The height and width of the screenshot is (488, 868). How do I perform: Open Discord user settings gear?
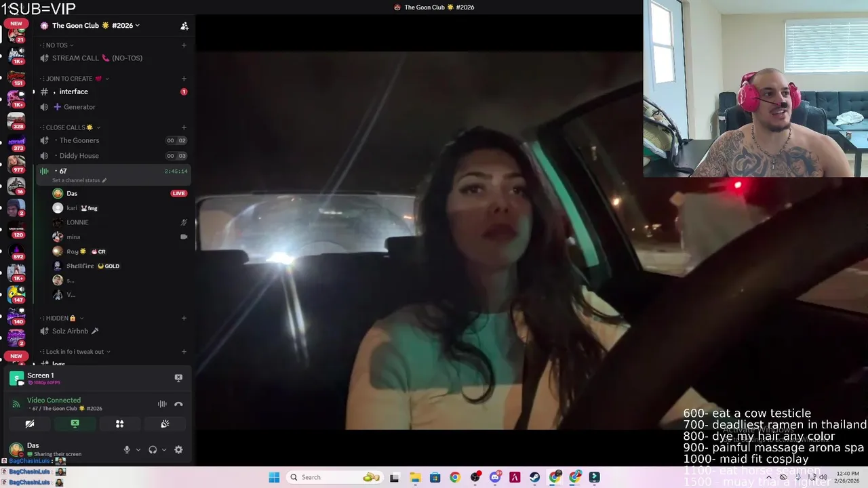click(x=178, y=449)
